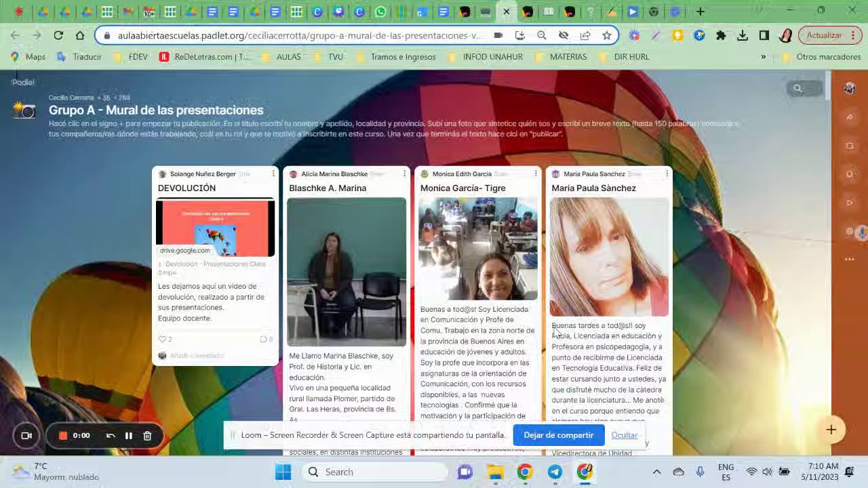
Task: Restart the Loom recording with the undo arrow
Action: pos(111,436)
